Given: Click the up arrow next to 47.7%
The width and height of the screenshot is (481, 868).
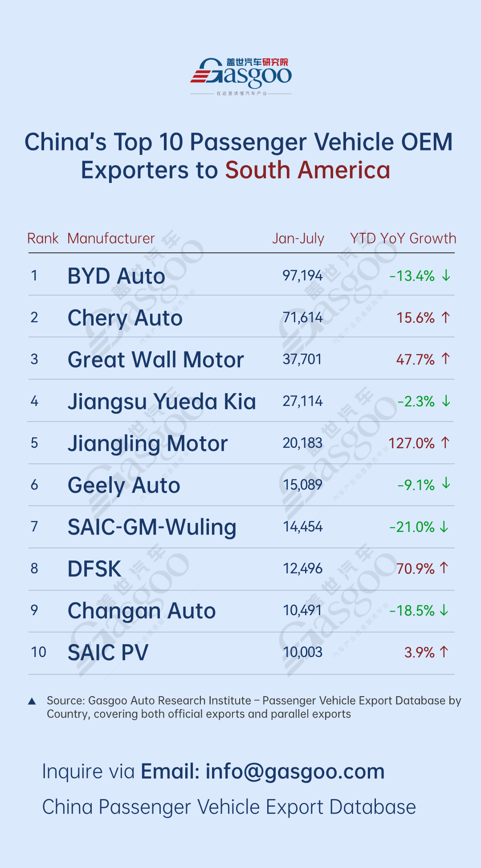Looking at the screenshot, I should (x=446, y=359).
